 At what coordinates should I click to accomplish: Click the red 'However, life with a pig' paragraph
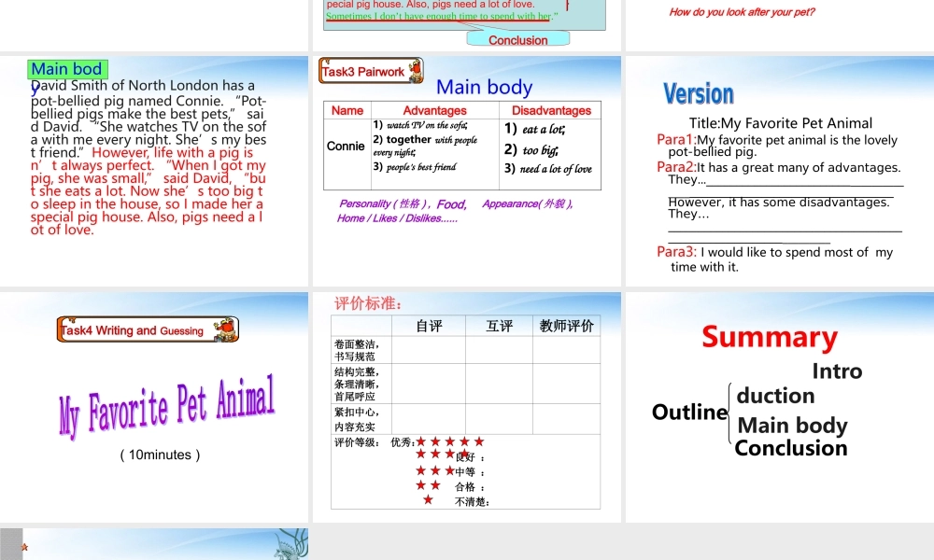tap(149, 191)
